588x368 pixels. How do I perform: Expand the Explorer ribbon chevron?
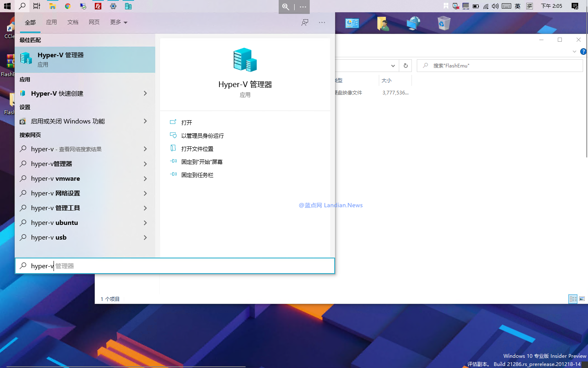(574, 52)
